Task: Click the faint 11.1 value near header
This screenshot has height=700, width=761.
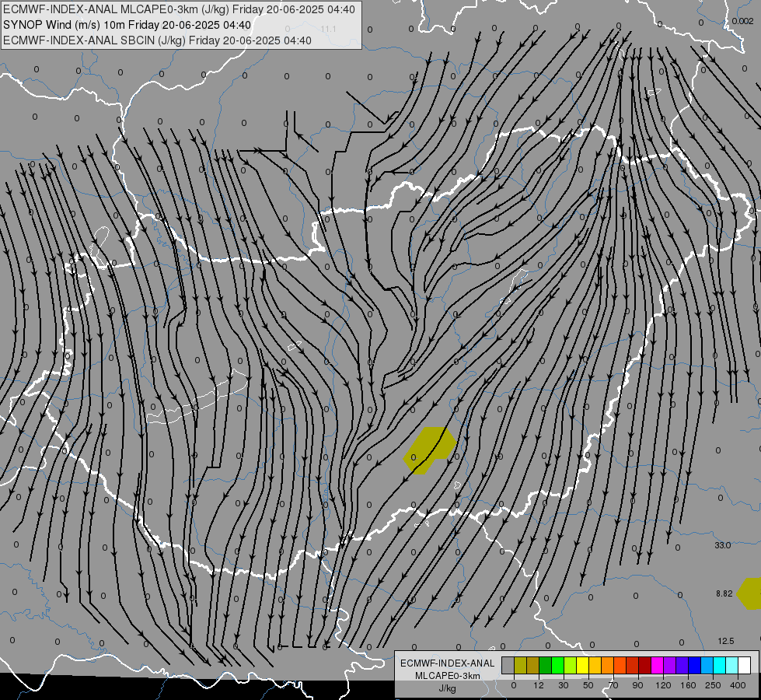Action: point(328,29)
